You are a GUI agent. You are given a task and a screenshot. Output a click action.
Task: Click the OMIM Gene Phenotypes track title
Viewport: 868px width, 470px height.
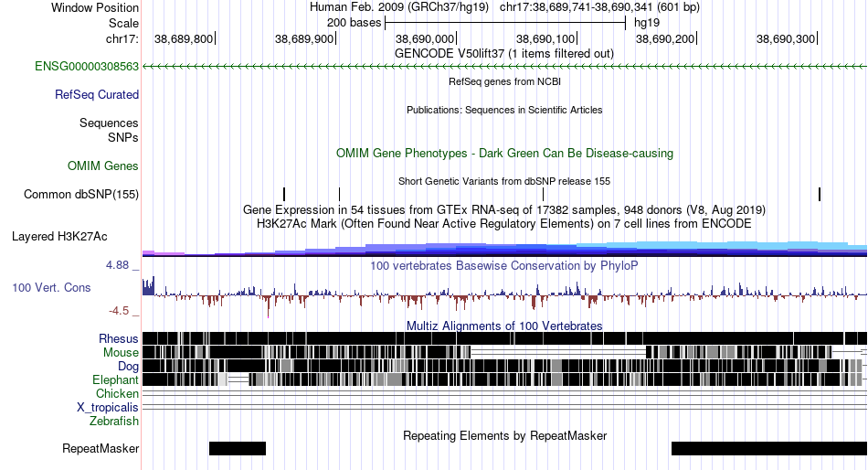(505, 153)
